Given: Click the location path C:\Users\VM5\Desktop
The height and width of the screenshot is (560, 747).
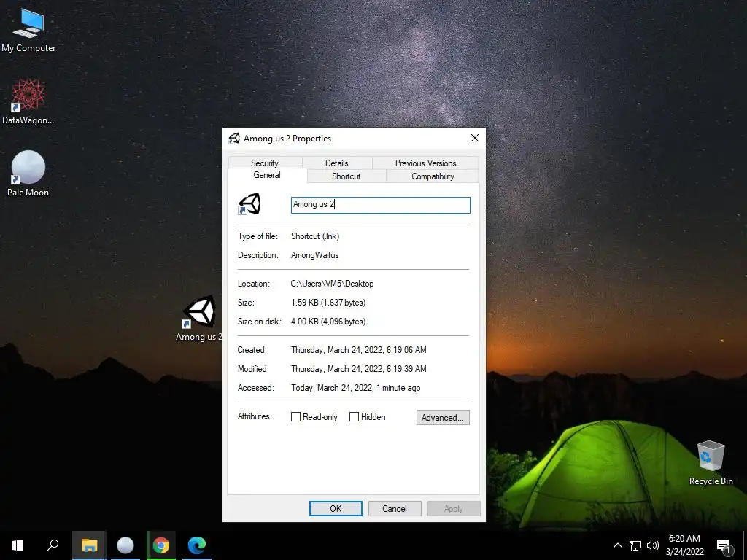Looking at the screenshot, I should point(332,284).
